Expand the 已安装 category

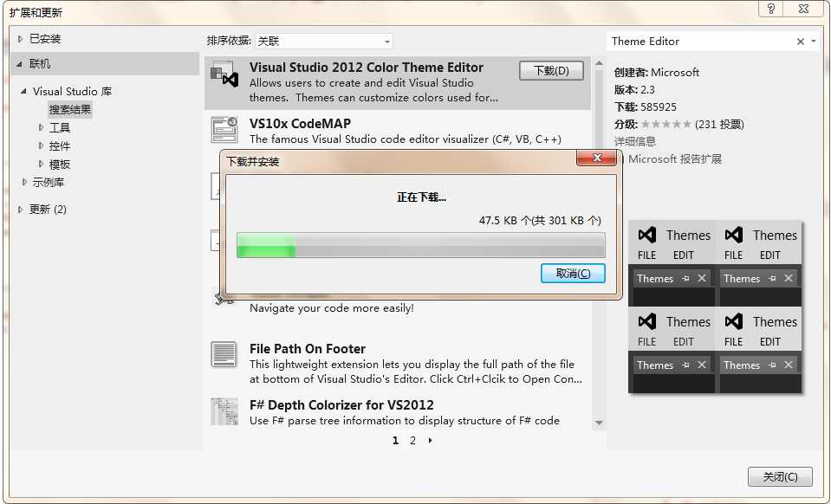click(x=20, y=39)
